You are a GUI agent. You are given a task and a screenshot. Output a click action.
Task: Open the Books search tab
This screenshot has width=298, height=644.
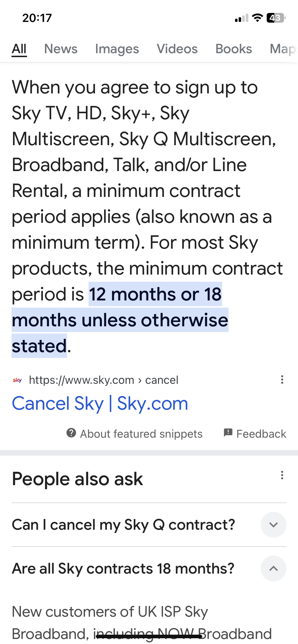(x=234, y=49)
